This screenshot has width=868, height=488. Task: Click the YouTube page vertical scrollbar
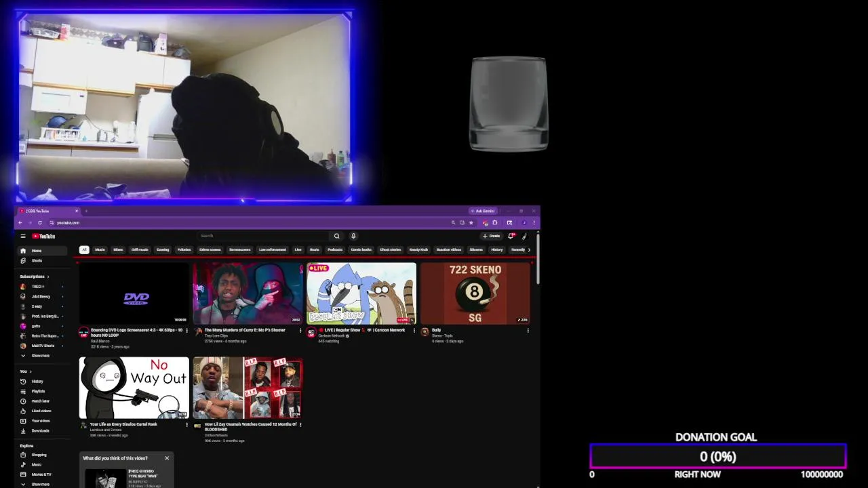coord(538,258)
